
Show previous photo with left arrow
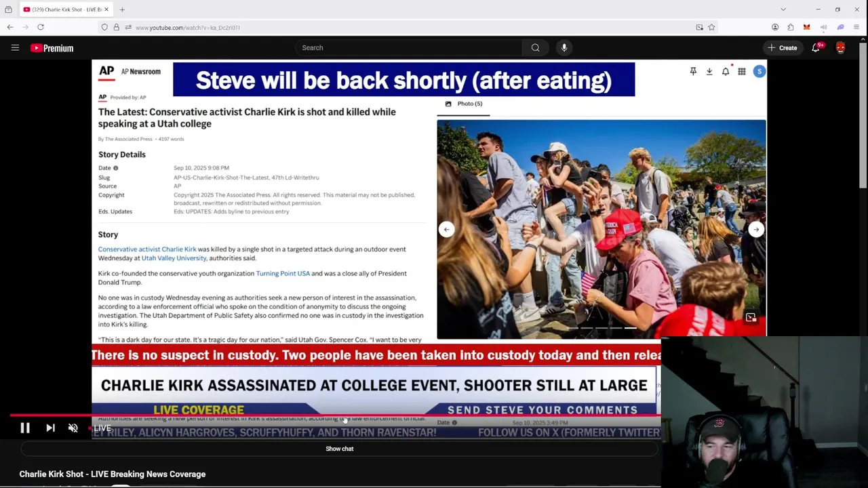click(446, 229)
